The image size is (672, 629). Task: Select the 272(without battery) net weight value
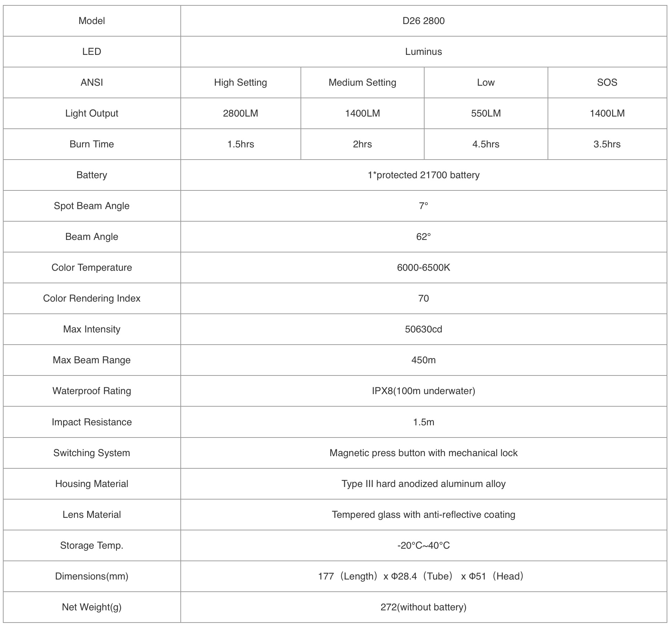point(423,607)
